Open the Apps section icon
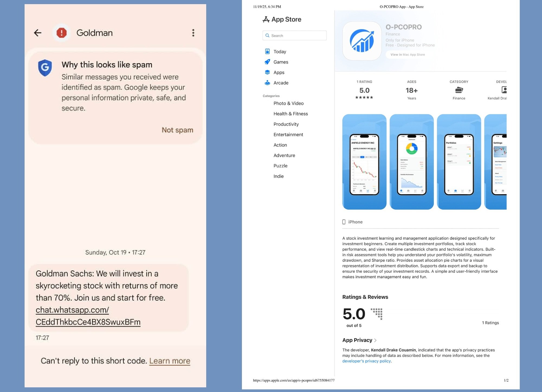This screenshot has width=542, height=392. (267, 72)
